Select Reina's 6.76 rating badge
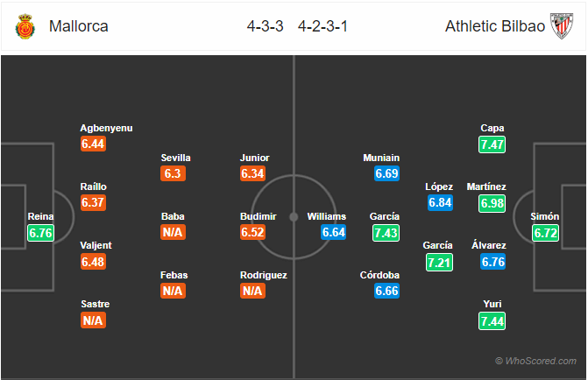 [x=40, y=233]
